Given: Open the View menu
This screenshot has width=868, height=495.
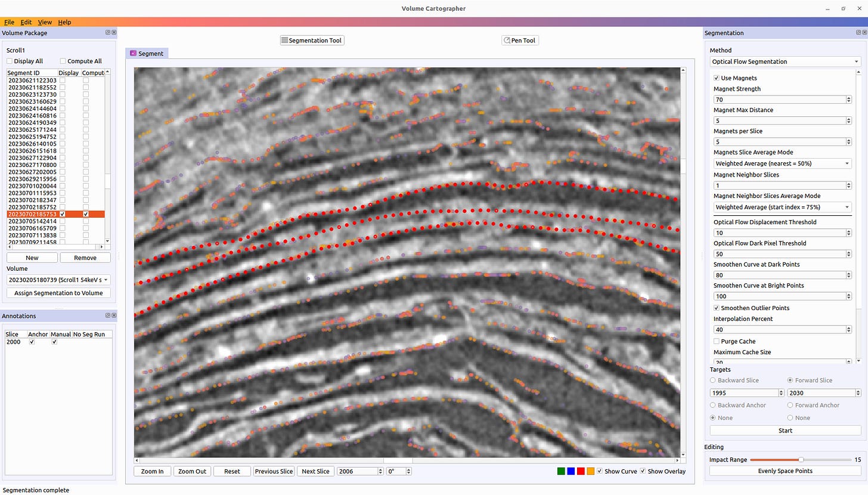Looking at the screenshot, I should click(x=45, y=22).
